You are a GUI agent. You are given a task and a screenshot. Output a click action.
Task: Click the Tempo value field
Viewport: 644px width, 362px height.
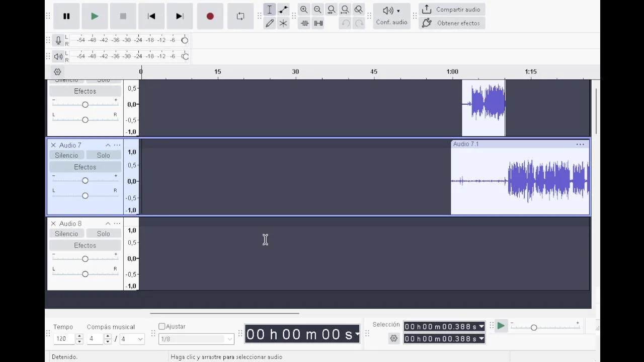(x=64, y=339)
